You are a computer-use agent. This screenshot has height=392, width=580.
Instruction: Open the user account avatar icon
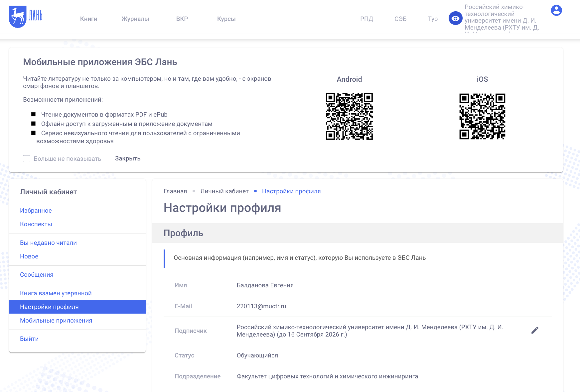556,10
